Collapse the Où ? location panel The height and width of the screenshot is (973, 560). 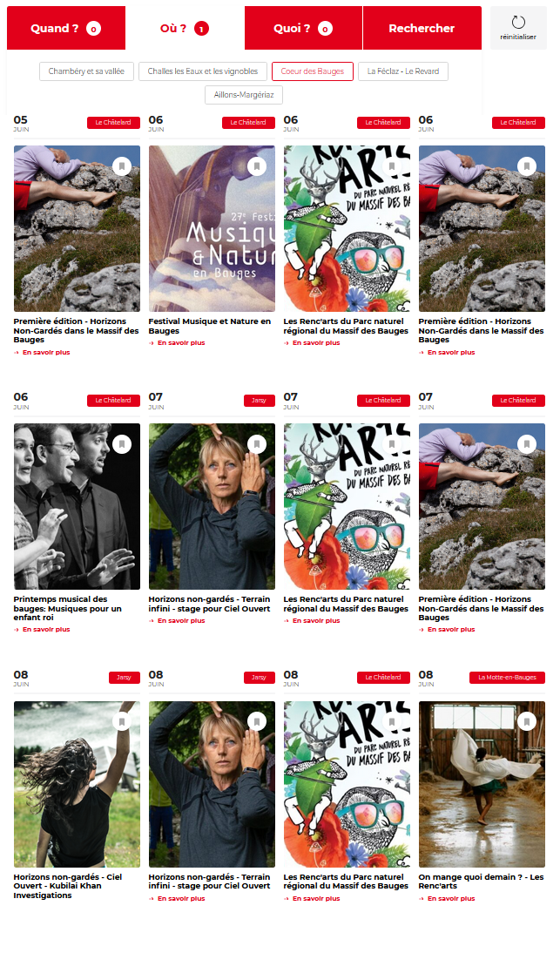pyautogui.click(x=185, y=28)
